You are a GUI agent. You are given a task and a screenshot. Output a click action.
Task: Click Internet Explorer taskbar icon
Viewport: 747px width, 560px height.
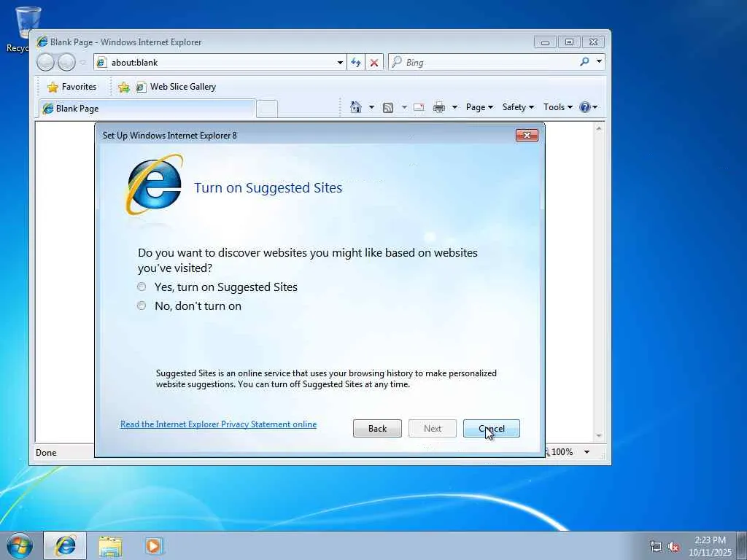click(65, 545)
